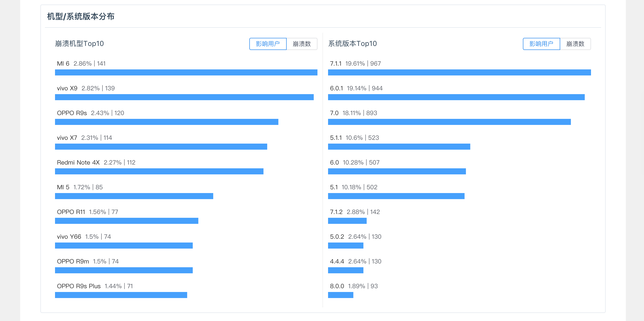Screen dimensions: 644x321
Task: Switch 崩溃机型Top10 to 崩溃数
Action: (302, 44)
